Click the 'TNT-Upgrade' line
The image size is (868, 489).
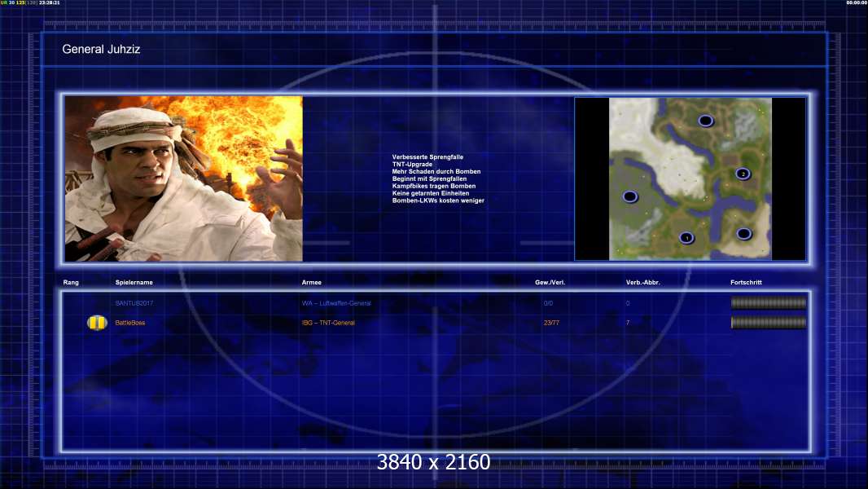click(412, 165)
